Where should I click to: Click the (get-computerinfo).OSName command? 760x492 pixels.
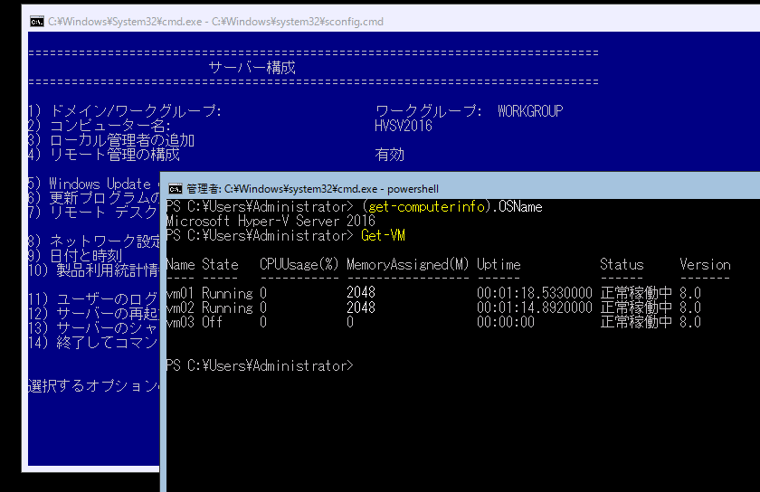click(452, 207)
